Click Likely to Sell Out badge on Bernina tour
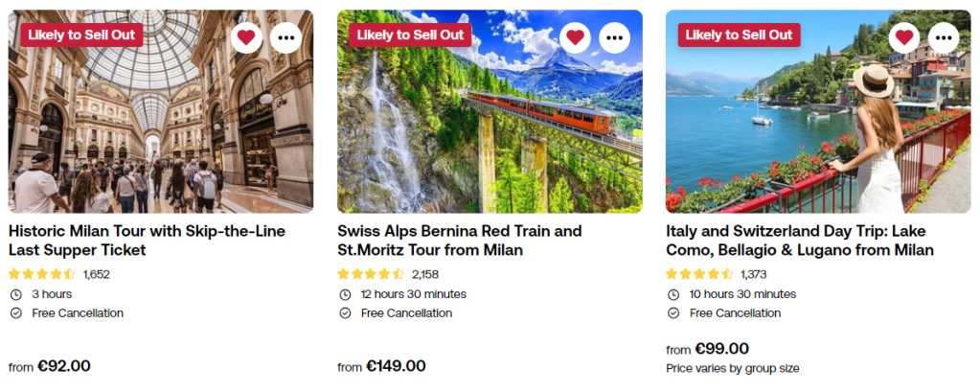The width and height of the screenshot is (980, 392). [410, 35]
